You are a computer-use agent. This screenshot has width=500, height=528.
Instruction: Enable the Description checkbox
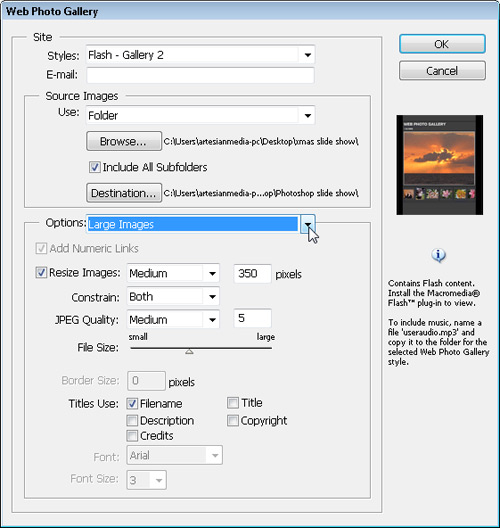pyautogui.click(x=132, y=421)
